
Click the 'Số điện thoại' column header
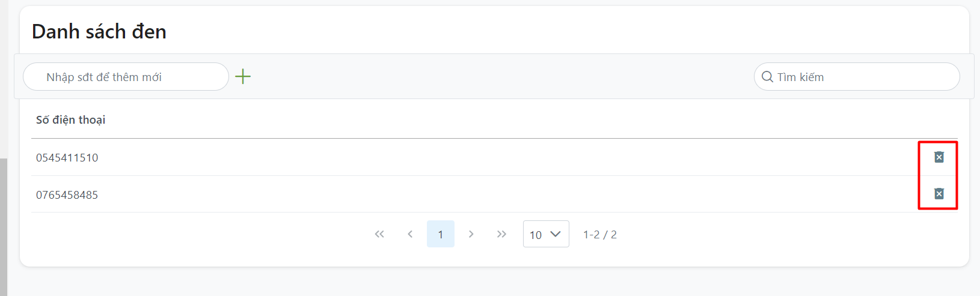point(71,120)
